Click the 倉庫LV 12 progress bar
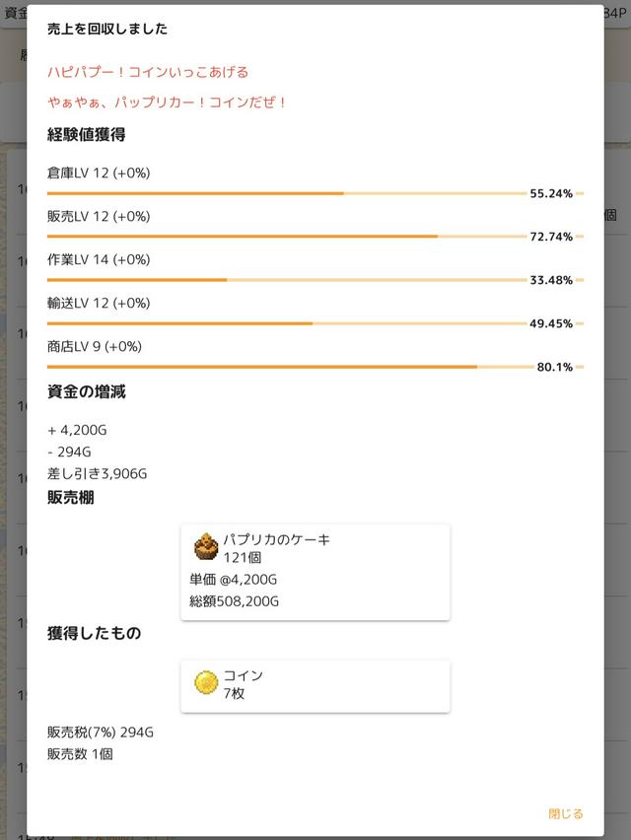 [x=286, y=193]
